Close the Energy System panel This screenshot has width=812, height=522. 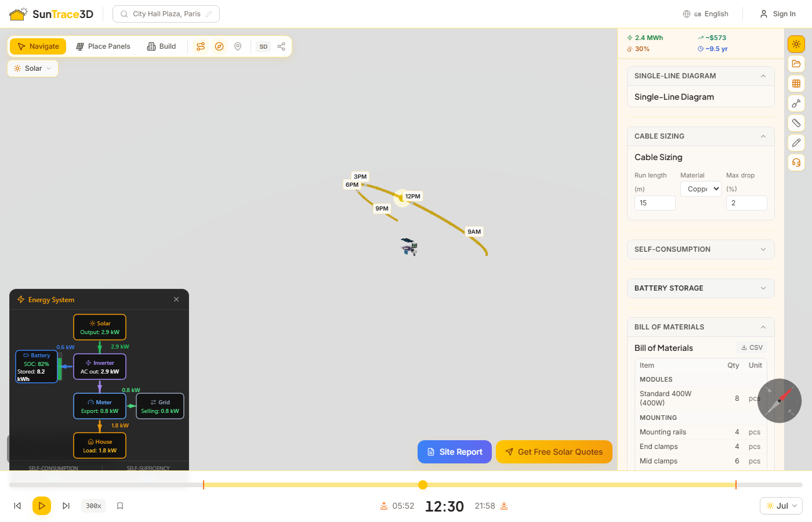pos(176,299)
